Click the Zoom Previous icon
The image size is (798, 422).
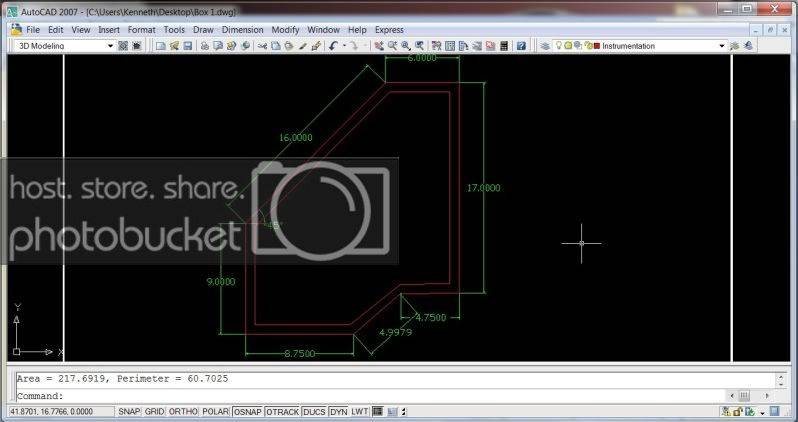tap(419, 46)
